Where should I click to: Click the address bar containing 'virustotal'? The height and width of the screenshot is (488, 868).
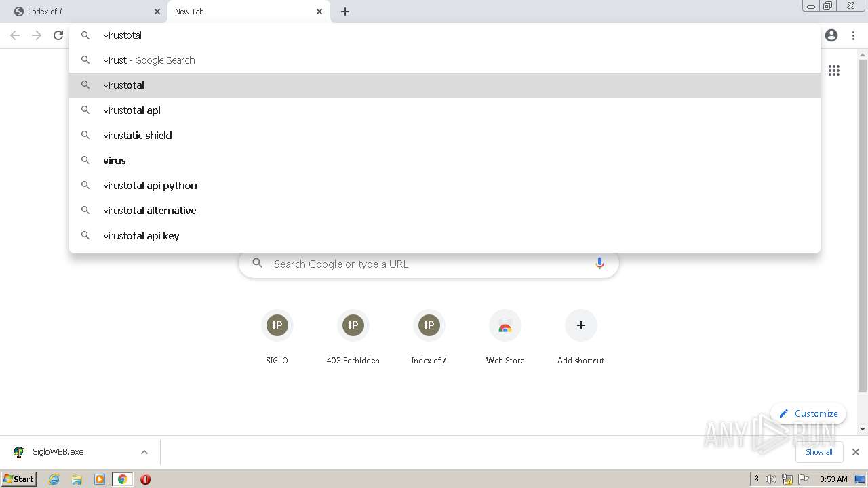(444, 35)
